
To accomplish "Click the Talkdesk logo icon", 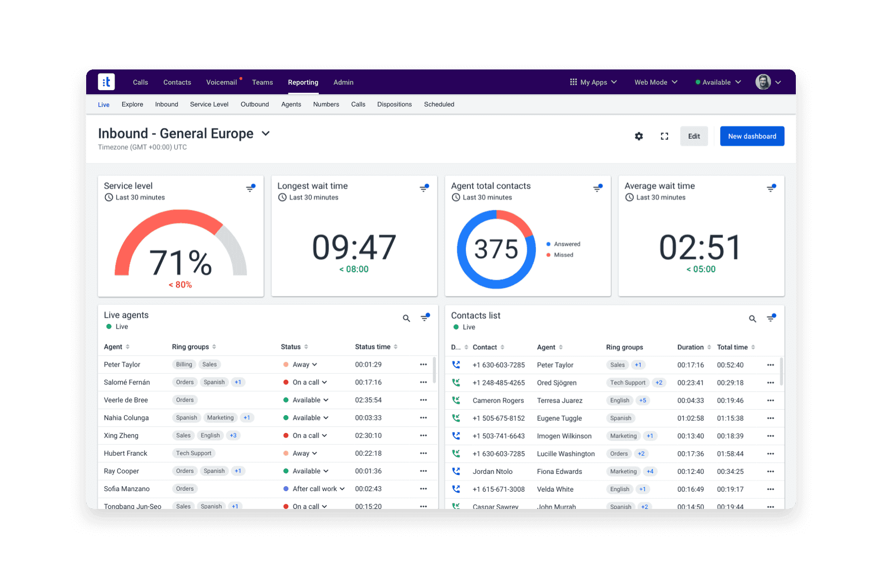I will [x=106, y=82].
